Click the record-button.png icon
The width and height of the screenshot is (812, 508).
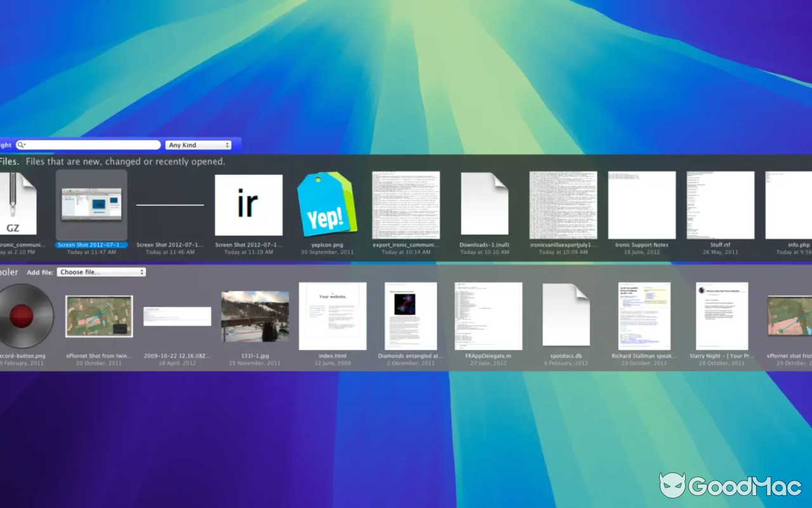pyautogui.click(x=25, y=316)
